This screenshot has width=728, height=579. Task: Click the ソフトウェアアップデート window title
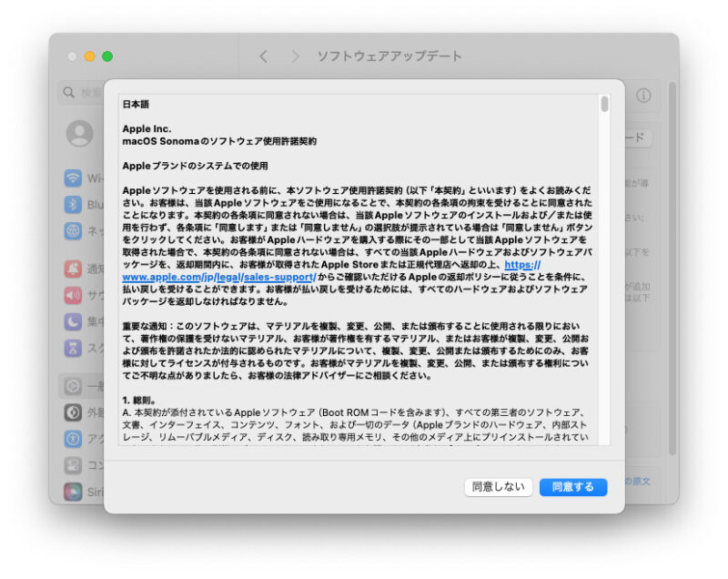point(389,56)
